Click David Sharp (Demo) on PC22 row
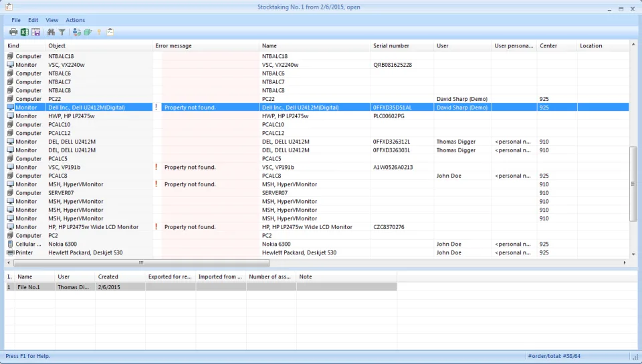The width and height of the screenshot is (642, 364). click(x=462, y=99)
